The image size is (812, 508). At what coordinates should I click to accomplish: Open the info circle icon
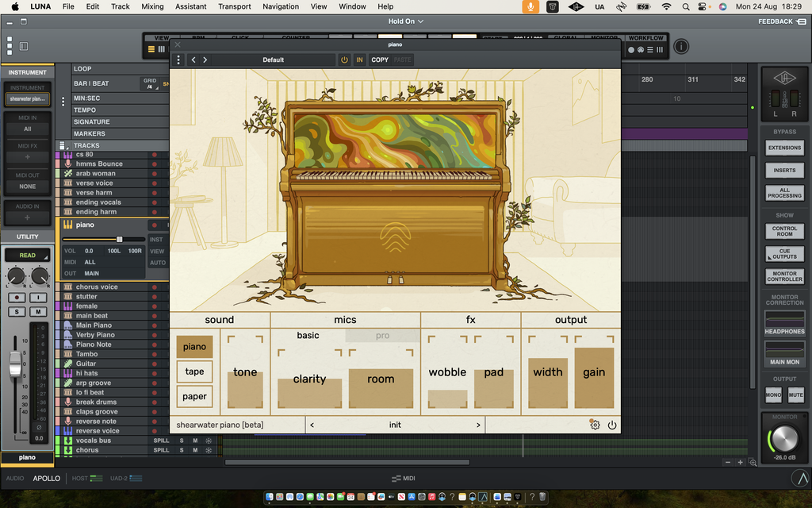(681, 47)
